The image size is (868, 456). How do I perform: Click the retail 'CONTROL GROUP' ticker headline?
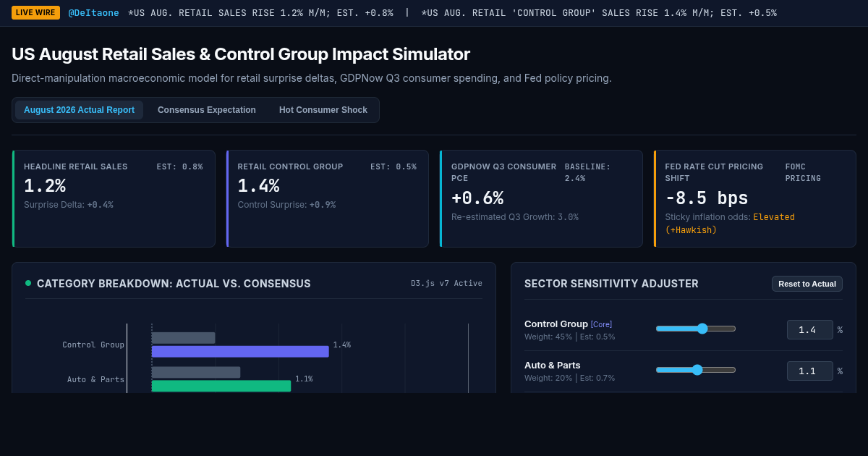coord(599,13)
